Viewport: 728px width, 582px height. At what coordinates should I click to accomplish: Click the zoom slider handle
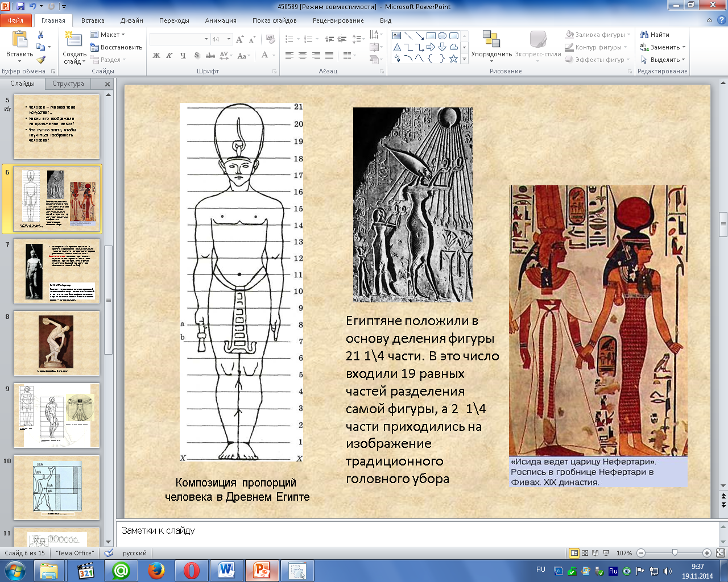[675, 553]
